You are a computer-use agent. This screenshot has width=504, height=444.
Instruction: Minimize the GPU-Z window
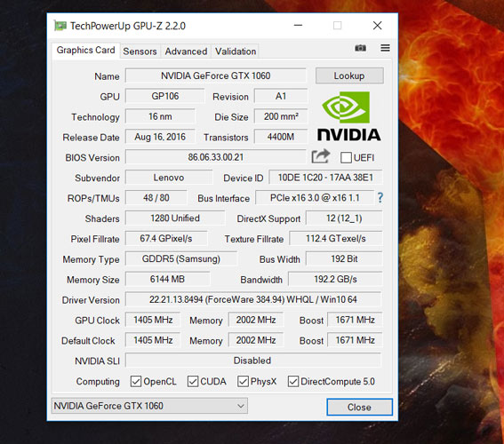(298, 26)
